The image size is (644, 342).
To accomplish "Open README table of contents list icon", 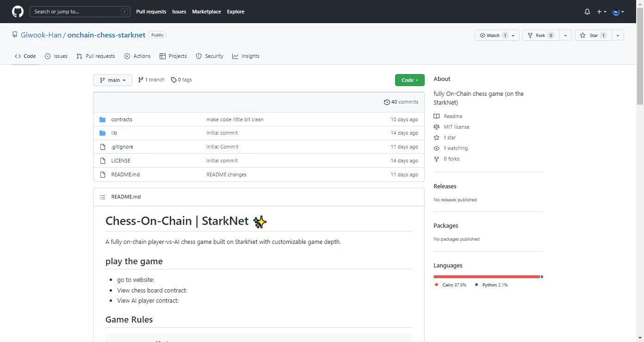I will tap(103, 197).
